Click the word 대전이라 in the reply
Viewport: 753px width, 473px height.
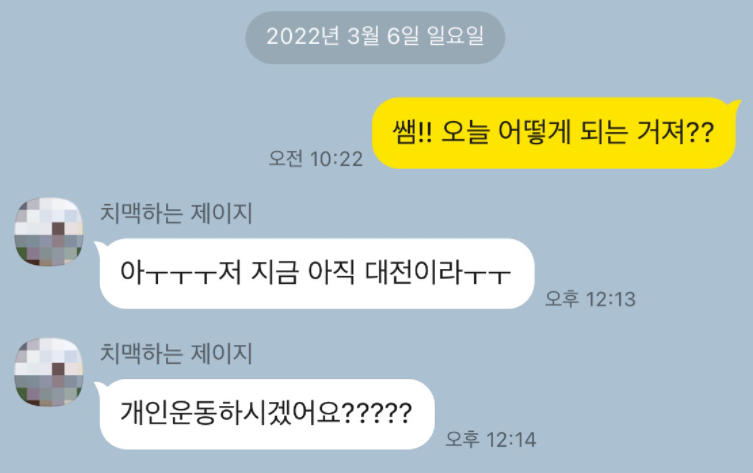(x=414, y=272)
